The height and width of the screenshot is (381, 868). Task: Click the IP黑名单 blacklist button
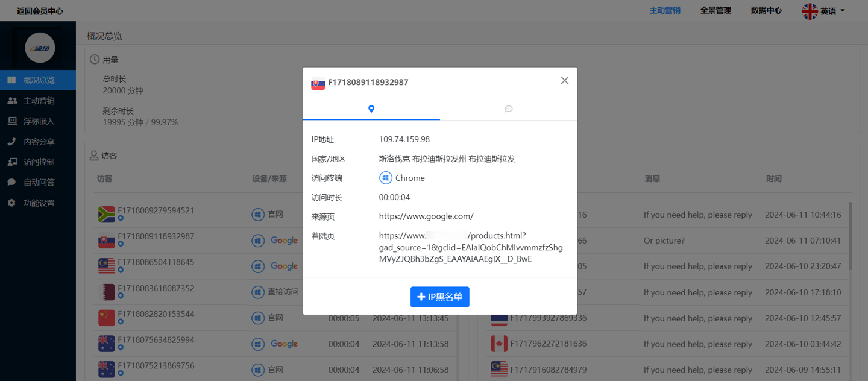(440, 297)
